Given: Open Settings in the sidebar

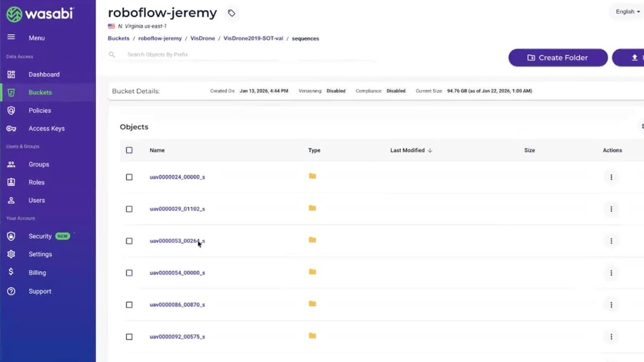Looking at the screenshot, I should pyautogui.click(x=40, y=254).
